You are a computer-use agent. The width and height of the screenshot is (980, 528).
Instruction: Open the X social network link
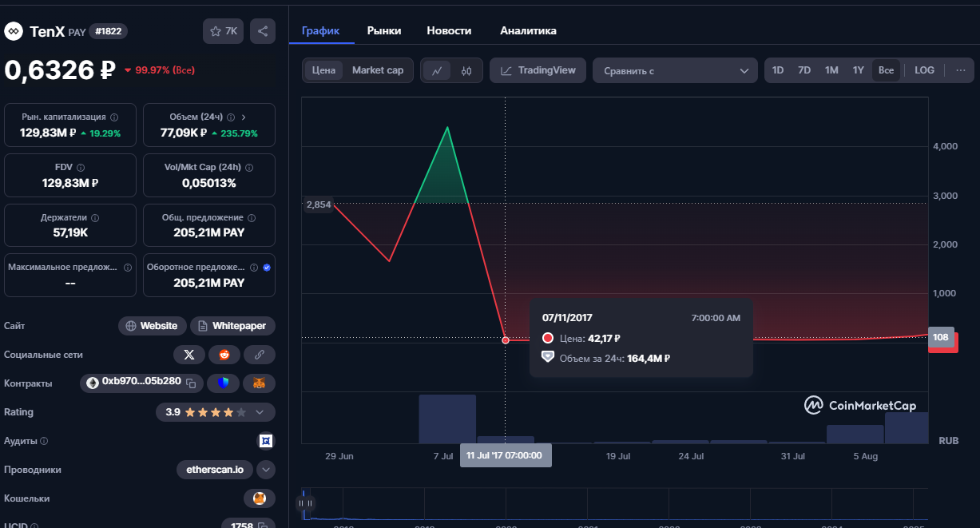point(189,355)
